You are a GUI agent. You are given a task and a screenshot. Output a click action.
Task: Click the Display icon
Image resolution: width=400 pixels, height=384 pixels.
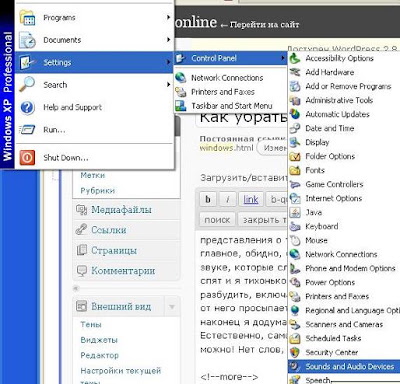coord(295,142)
